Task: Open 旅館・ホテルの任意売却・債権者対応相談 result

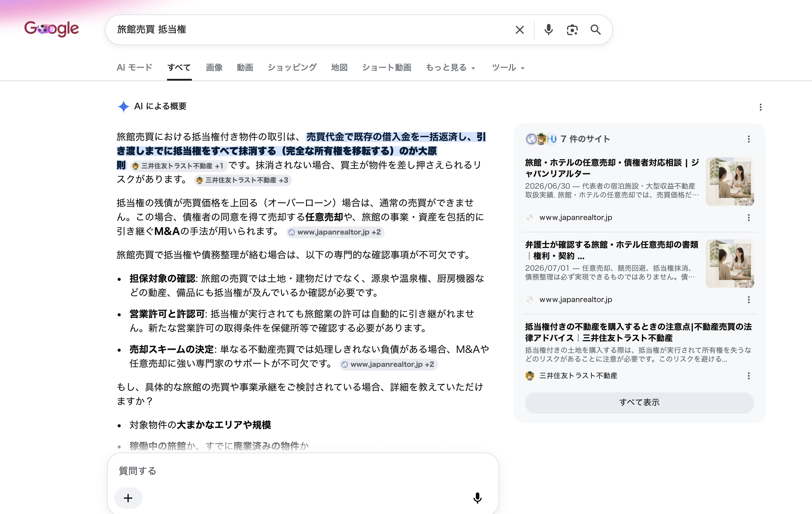Action: [x=612, y=168]
